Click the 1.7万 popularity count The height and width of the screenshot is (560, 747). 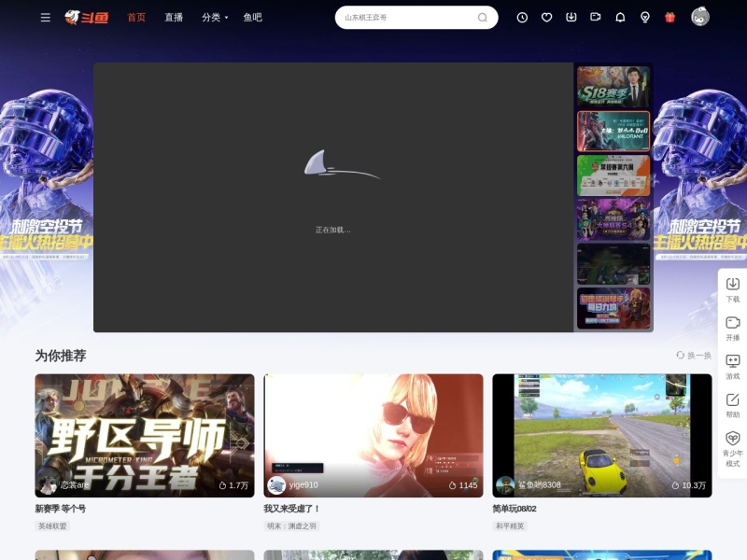click(x=234, y=485)
